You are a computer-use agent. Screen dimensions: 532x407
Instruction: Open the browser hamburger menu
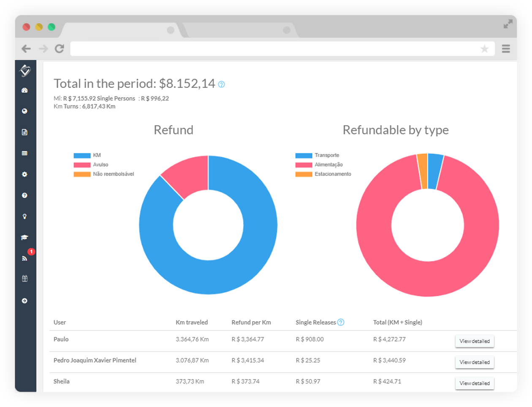(506, 49)
